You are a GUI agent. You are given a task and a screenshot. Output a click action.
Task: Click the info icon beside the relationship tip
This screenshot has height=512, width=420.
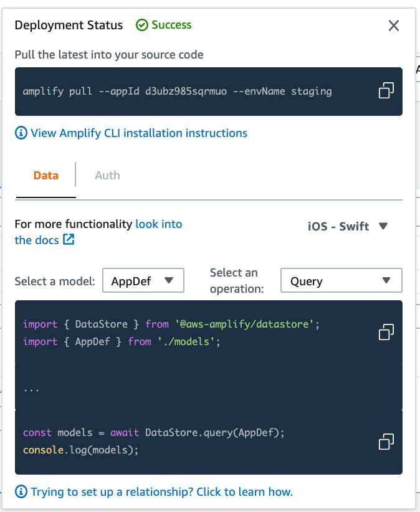point(19,491)
